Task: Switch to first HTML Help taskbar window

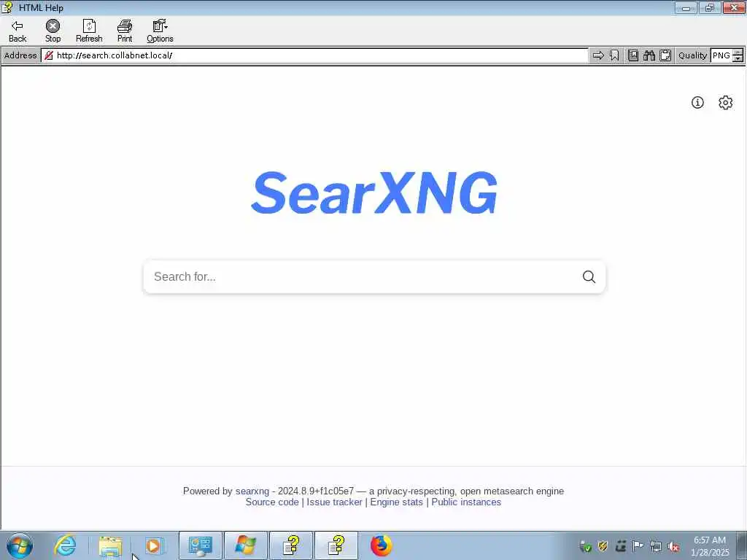Action: click(x=291, y=545)
